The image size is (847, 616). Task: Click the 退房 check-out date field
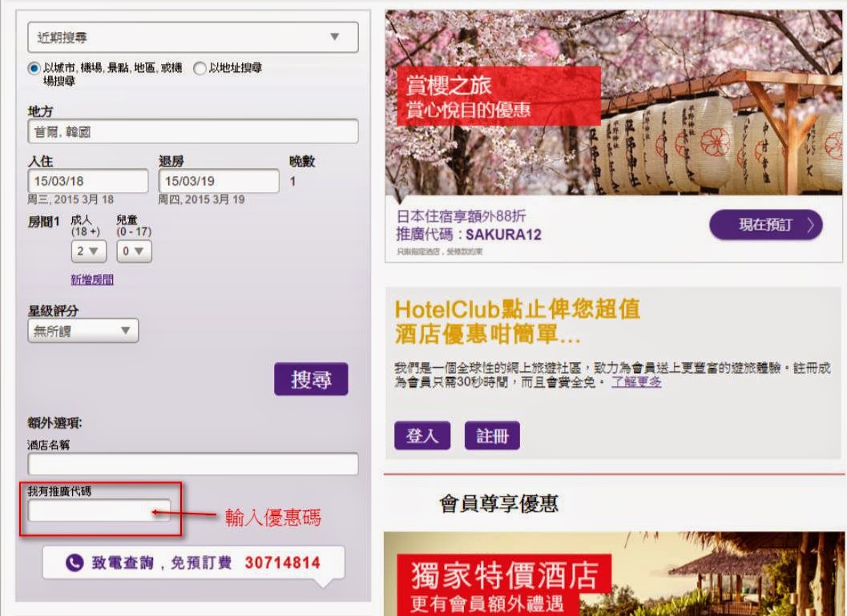219,181
